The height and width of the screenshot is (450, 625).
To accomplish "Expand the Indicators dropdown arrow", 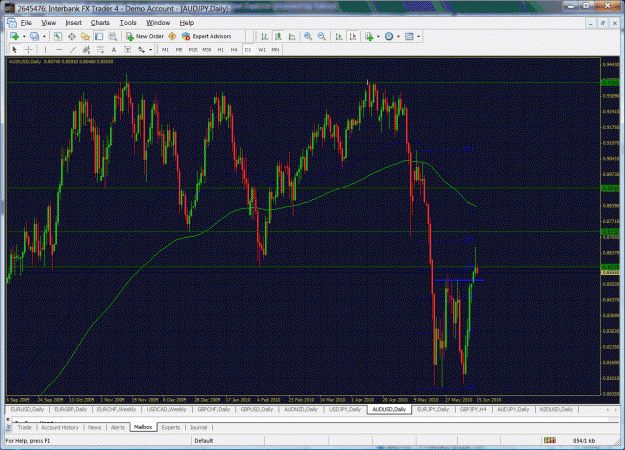I will coord(378,36).
